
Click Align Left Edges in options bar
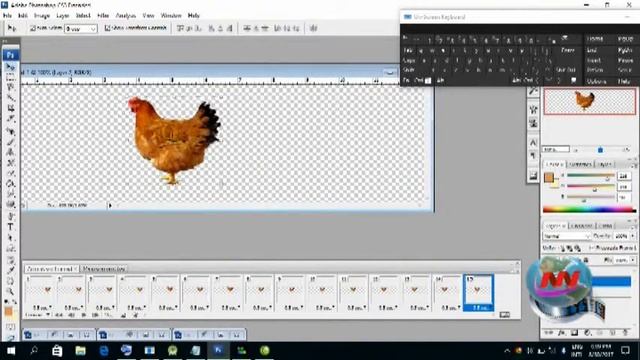click(211, 28)
